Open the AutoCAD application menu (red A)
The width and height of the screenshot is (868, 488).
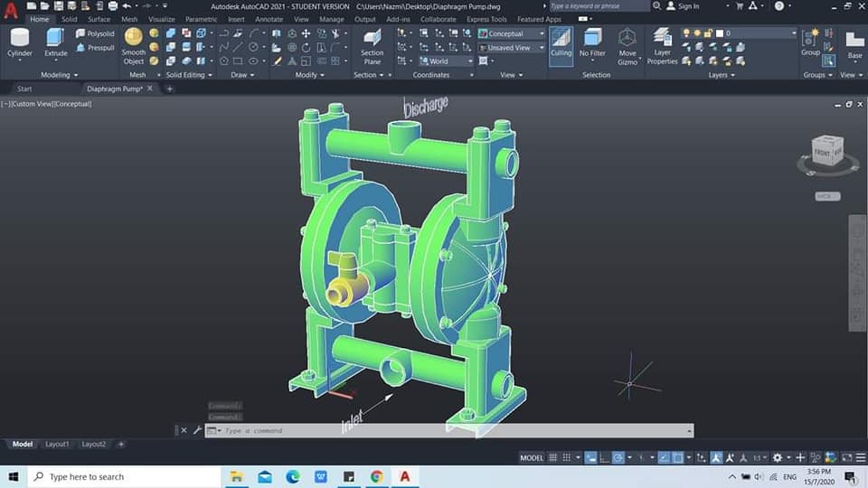pos(11,11)
